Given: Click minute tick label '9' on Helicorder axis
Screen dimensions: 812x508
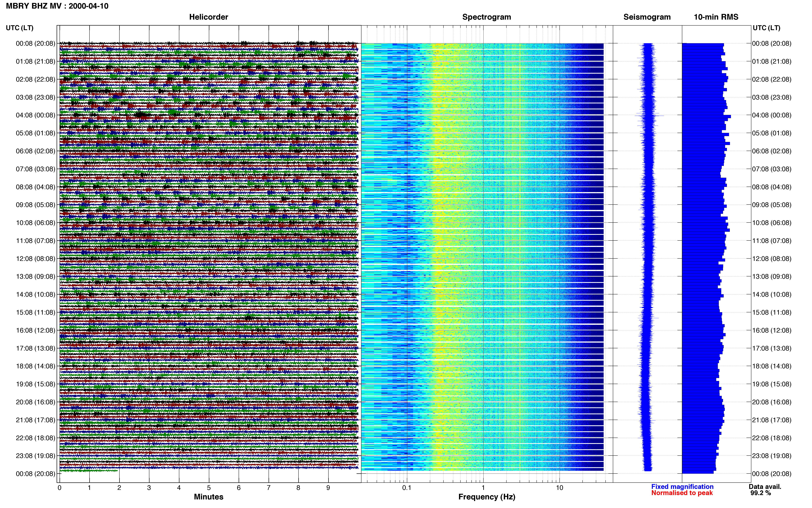Looking at the screenshot, I should point(328,487).
